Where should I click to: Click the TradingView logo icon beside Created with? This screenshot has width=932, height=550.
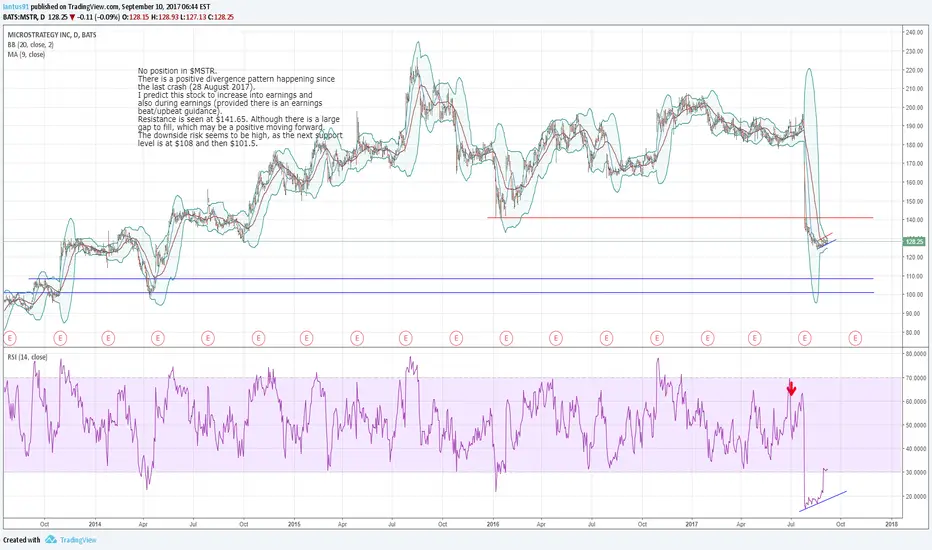(x=51, y=539)
